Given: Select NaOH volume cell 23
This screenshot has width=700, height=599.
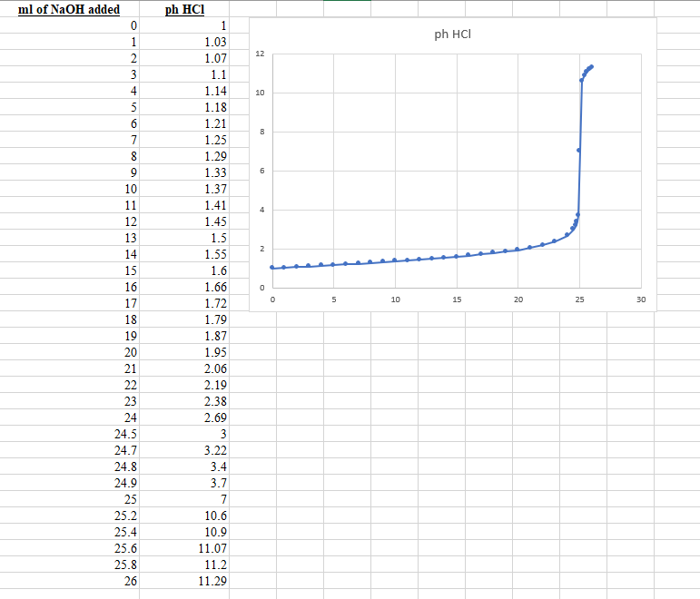Looking at the screenshot, I should pos(69,401).
